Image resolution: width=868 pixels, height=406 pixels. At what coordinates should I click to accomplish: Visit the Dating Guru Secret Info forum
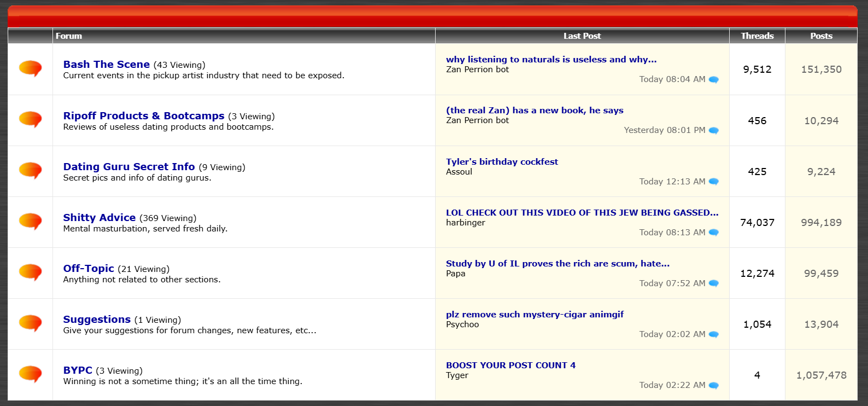tap(129, 166)
